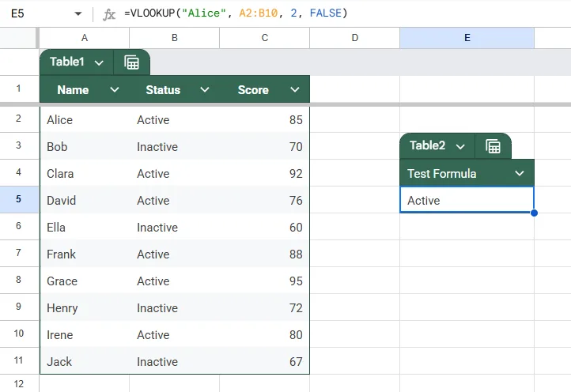Click the blue fill handle on E5
Viewport: 571px width, 392px height.
click(534, 213)
